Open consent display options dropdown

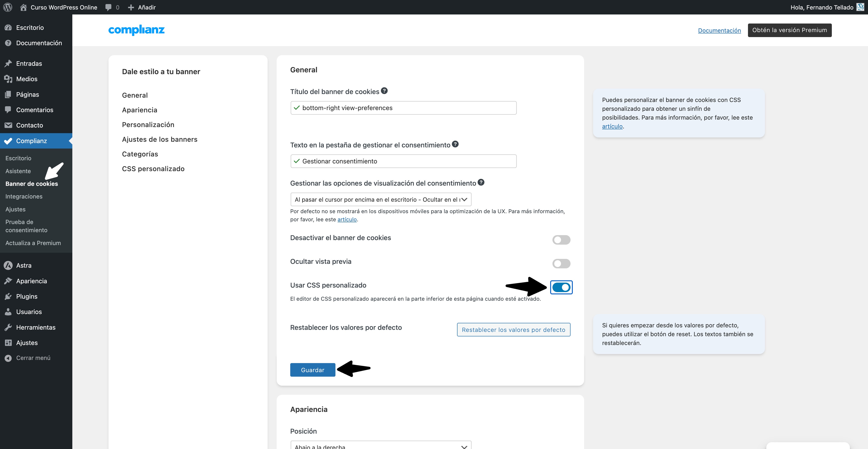[x=380, y=200]
